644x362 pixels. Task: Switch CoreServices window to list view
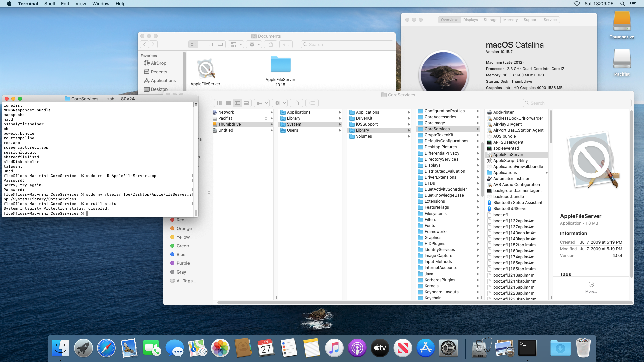228,103
